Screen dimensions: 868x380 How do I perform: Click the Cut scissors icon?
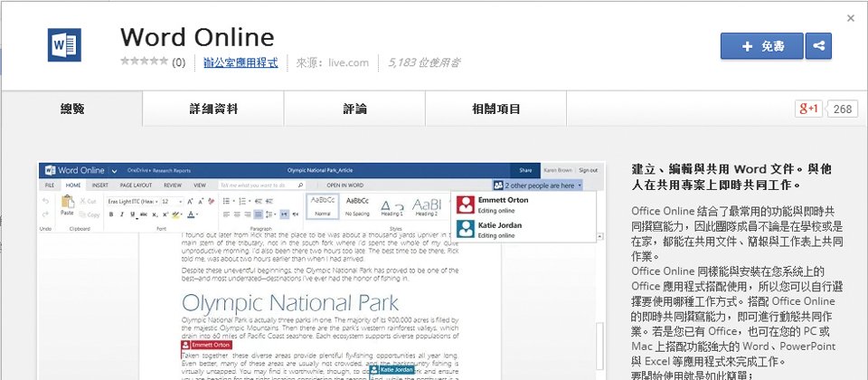82,201
